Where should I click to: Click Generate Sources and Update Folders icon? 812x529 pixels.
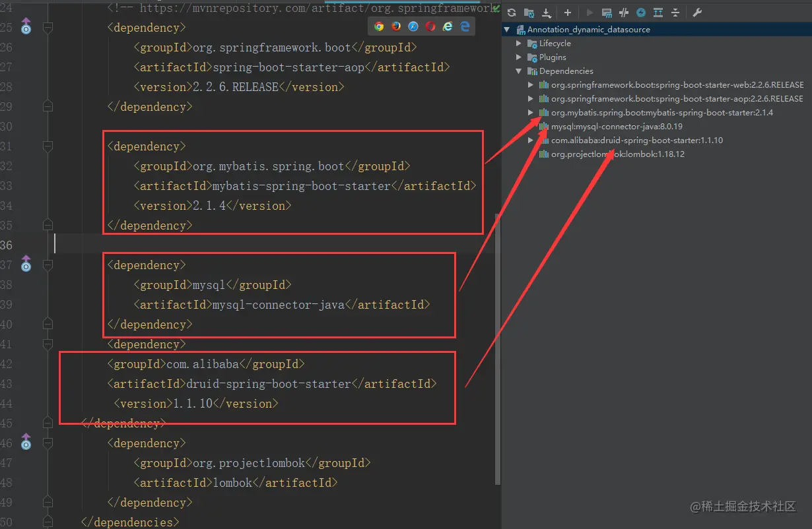tap(529, 13)
